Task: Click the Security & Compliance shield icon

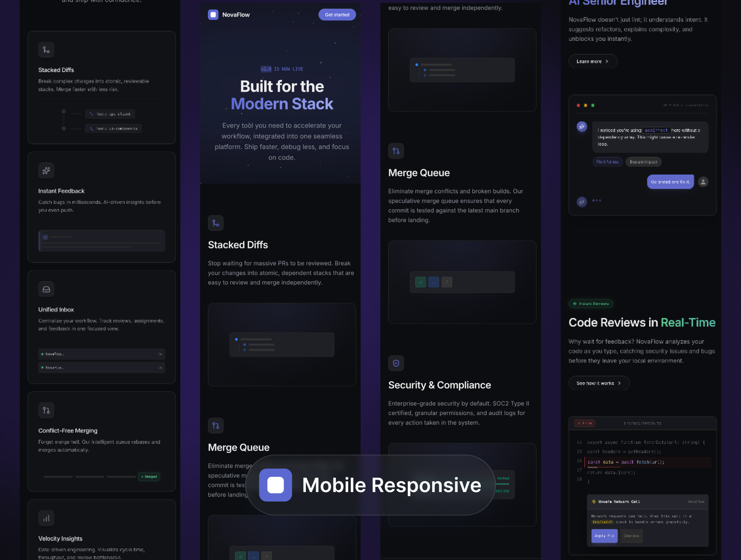Action: pyautogui.click(x=396, y=363)
